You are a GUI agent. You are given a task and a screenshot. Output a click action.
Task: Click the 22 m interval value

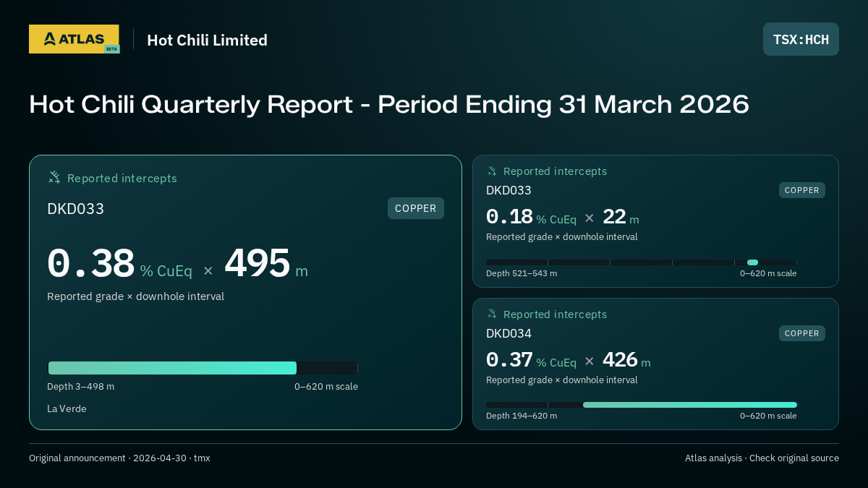click(621, 217)
